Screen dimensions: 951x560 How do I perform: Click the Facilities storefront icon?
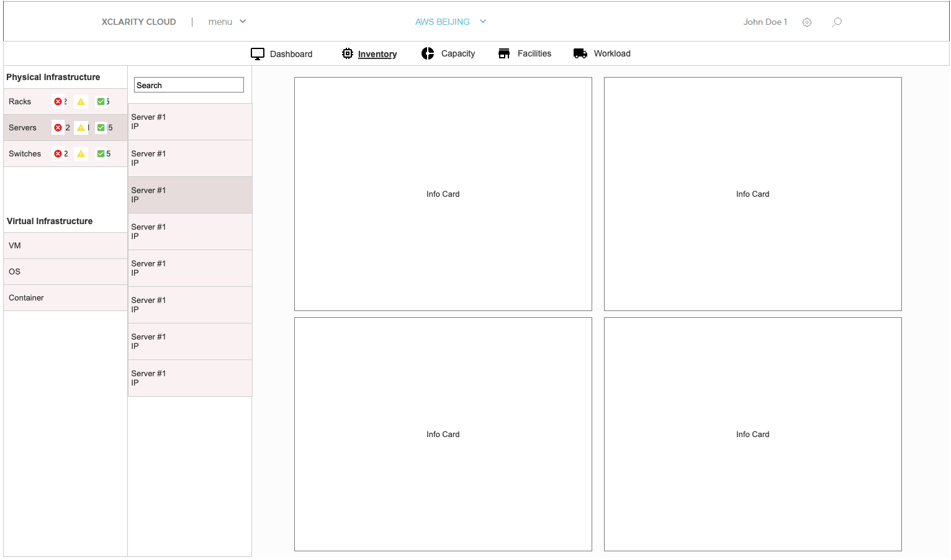504,53
